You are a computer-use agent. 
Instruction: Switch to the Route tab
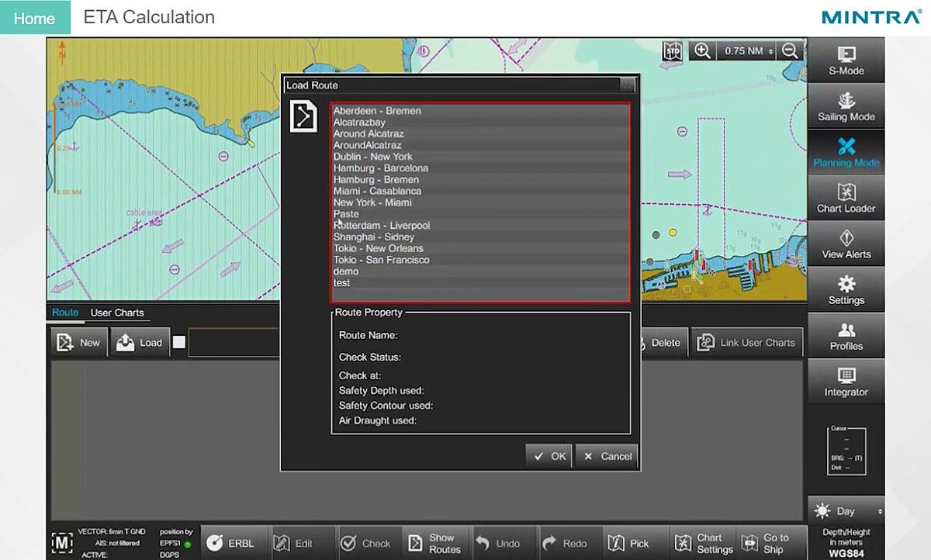click(x=65, y=313)
